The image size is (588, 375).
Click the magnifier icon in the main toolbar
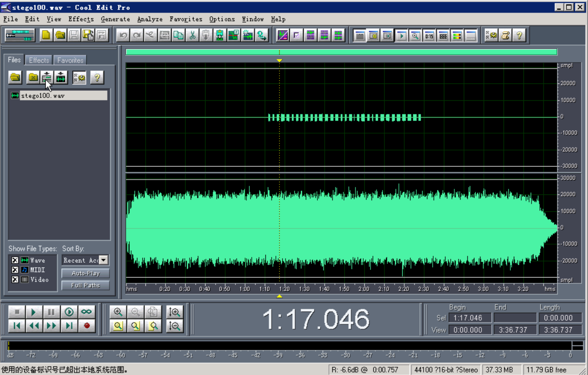click(x=415, y=35)
